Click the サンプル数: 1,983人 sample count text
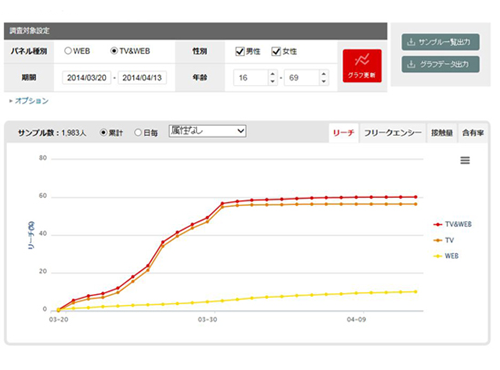The image size is (500, 370). (x=52, y=133)
